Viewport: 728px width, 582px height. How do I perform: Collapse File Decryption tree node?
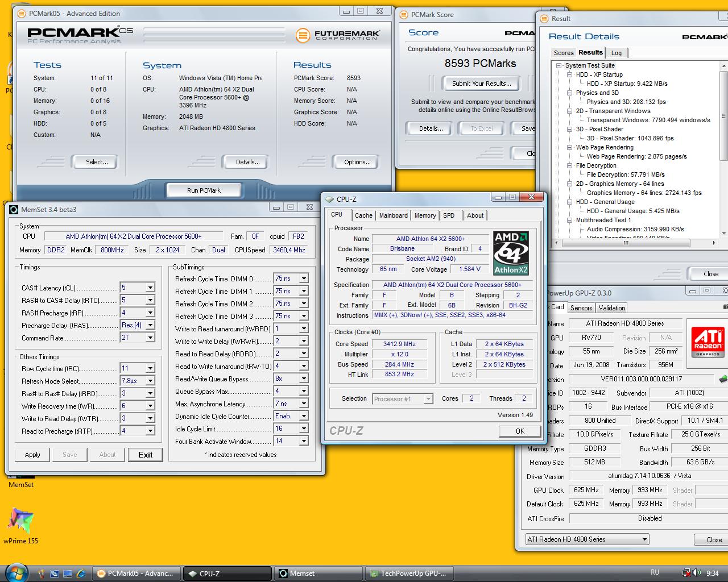pyautogui.click(x=570, y=165)
